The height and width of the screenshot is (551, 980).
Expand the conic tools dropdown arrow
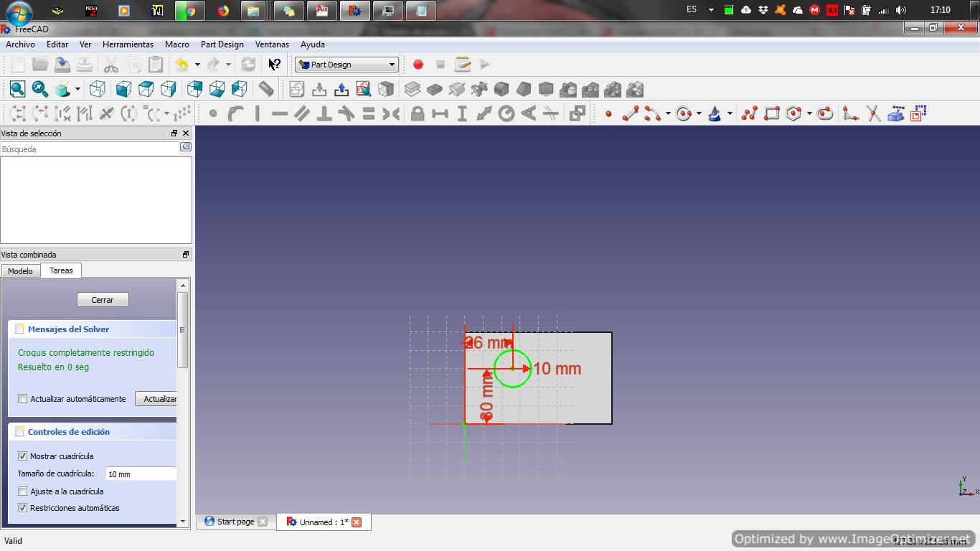click(x=730, y=113)
